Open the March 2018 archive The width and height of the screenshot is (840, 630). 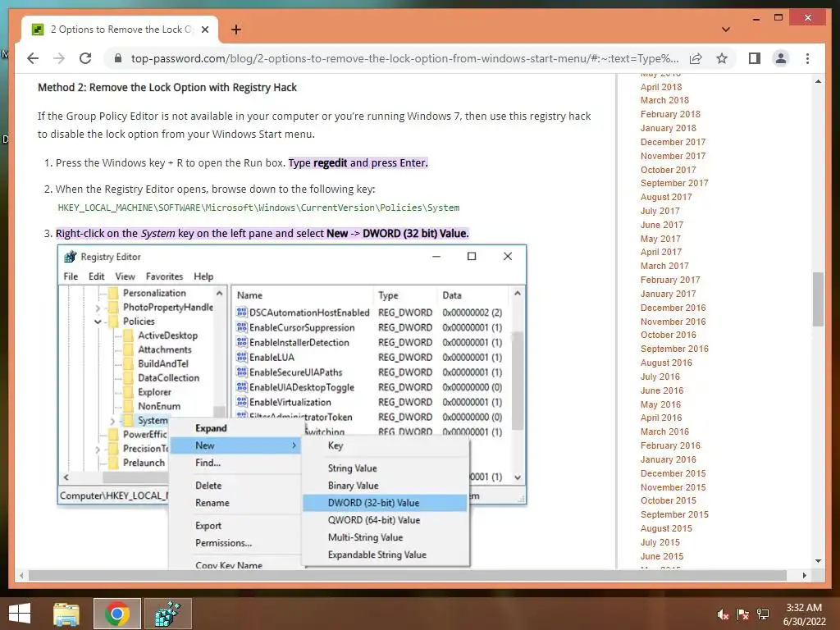click(x=664, y=100)
